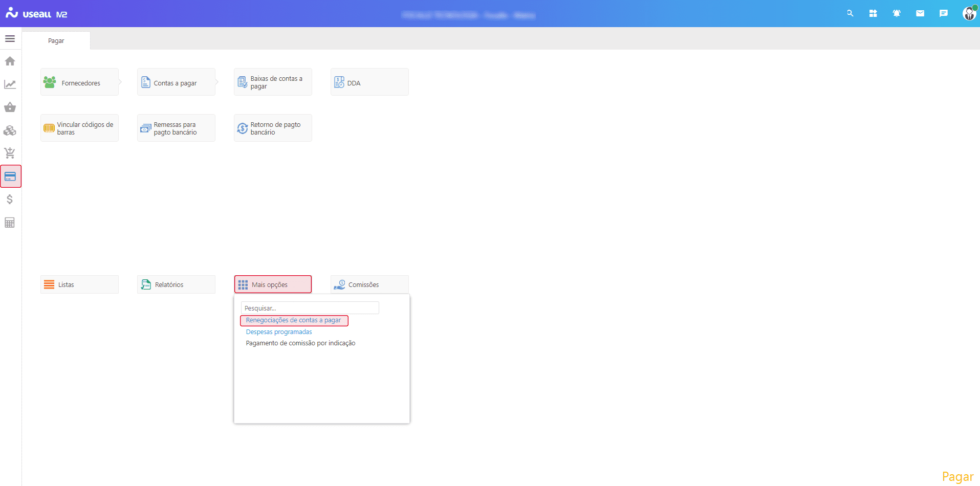The image size is (980, 486).
Task: Switch to the Pagar tab
Action: coord(56,41)
